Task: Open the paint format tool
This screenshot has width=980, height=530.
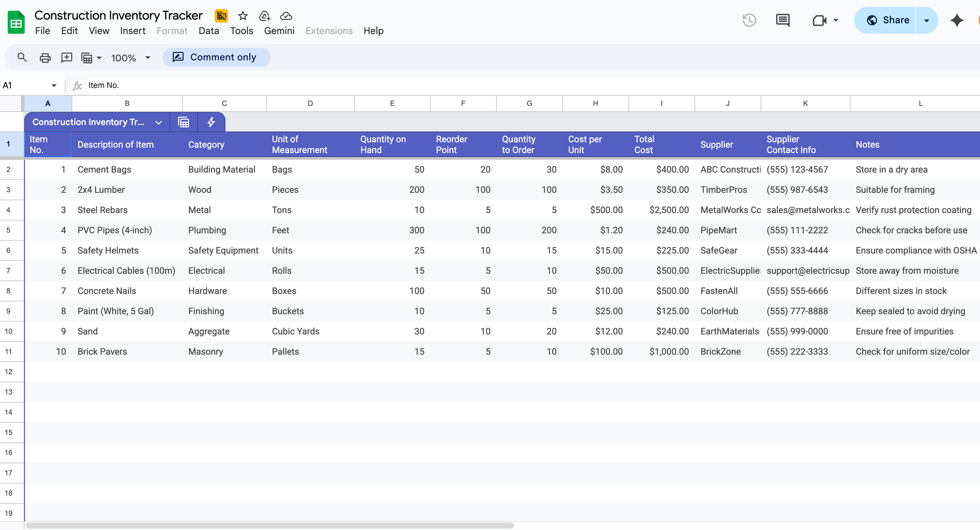Action: coord(87,58)
